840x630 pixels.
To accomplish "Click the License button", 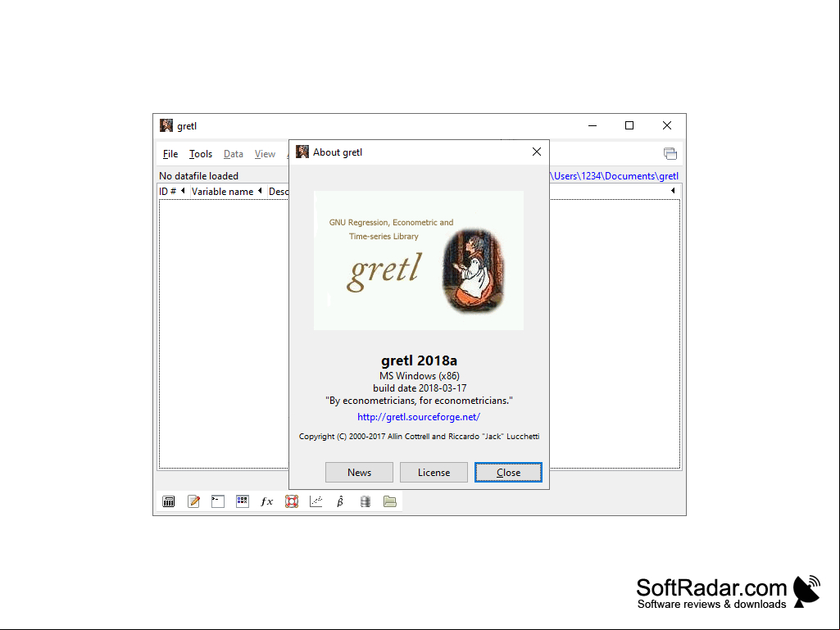I will tap(434, 473).
